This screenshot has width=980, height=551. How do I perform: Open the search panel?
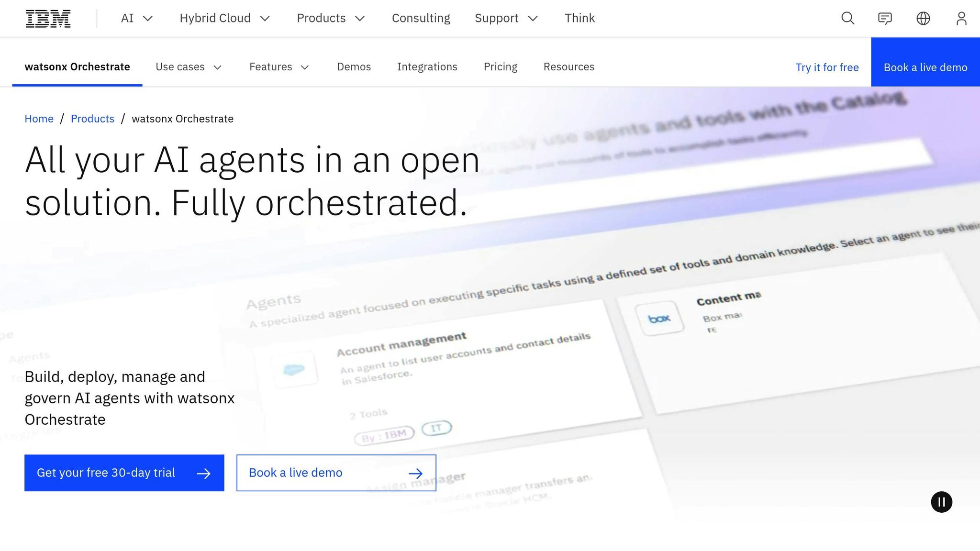pyautogui.click(x=847, y=18)
